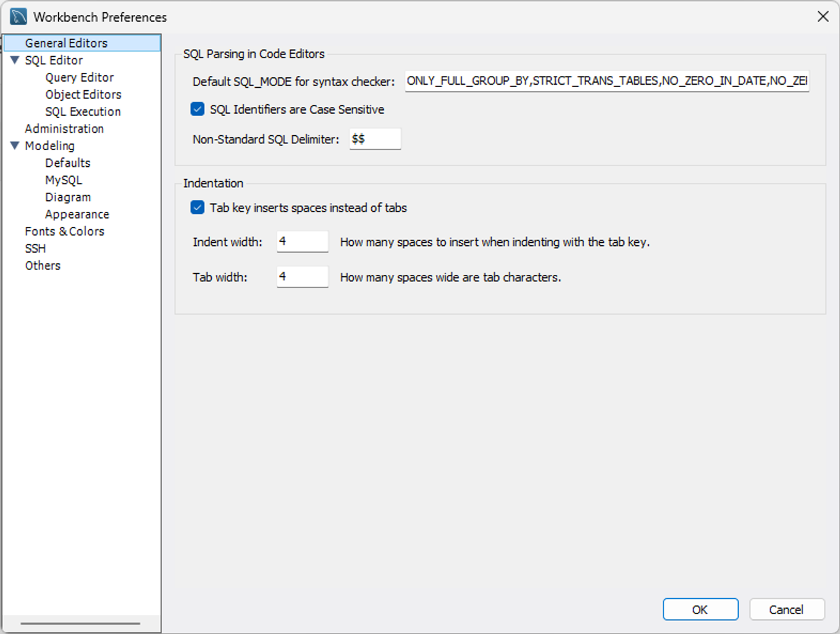Collapse the SQL Editor tree node
Image resolution: width=840 pixels, height=634 pixels.
coord(15,60)
